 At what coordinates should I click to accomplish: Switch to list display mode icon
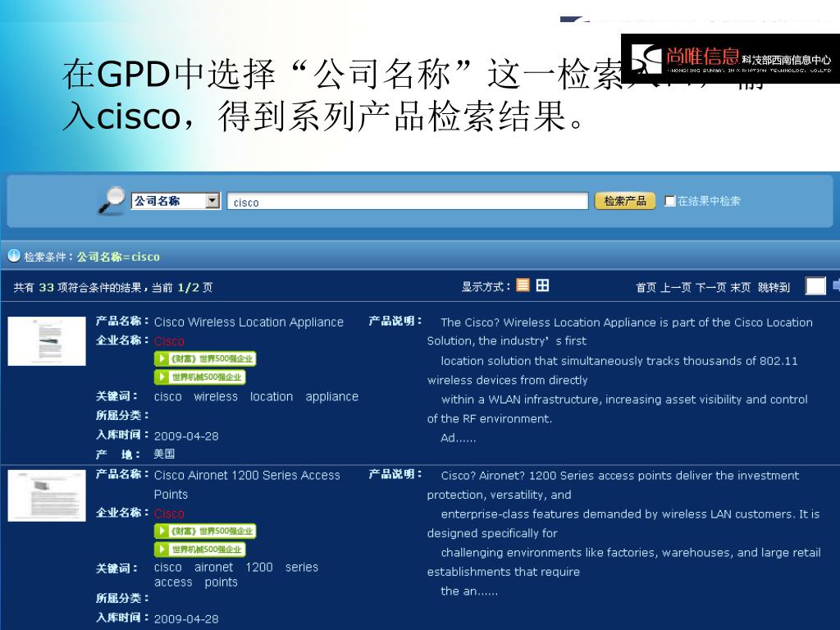[x=523, y=285]
